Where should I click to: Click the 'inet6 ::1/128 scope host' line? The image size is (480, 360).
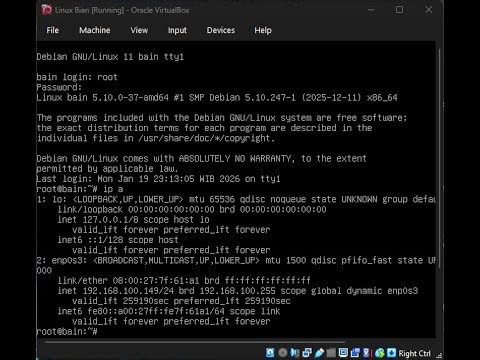click(x=118, y=240)
